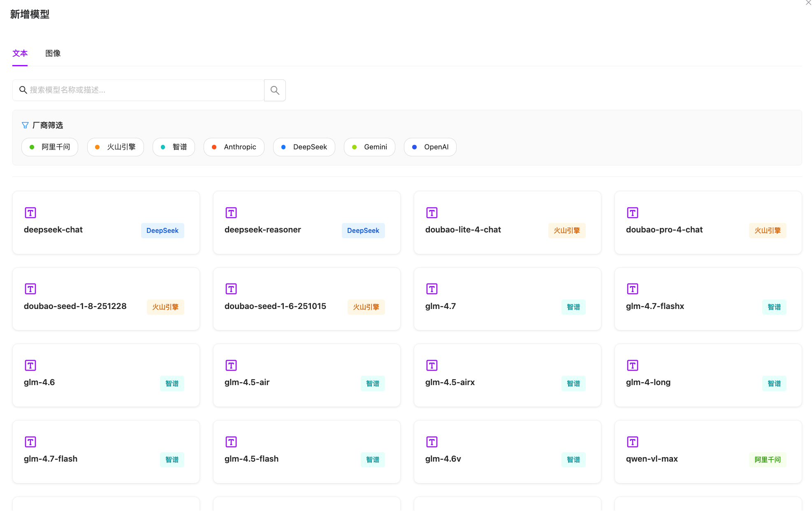Click the text type icon on glm-4.7-flashx card

(x=633, y=289)
